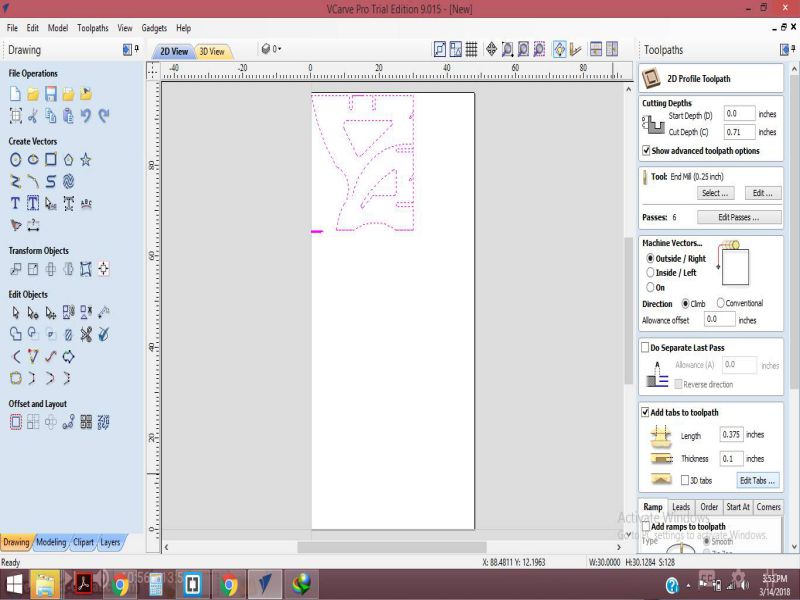Click the tool Select... button
The height and width of the screenshot is (600, 800).
pyautogui.click(x=715, y=193)
